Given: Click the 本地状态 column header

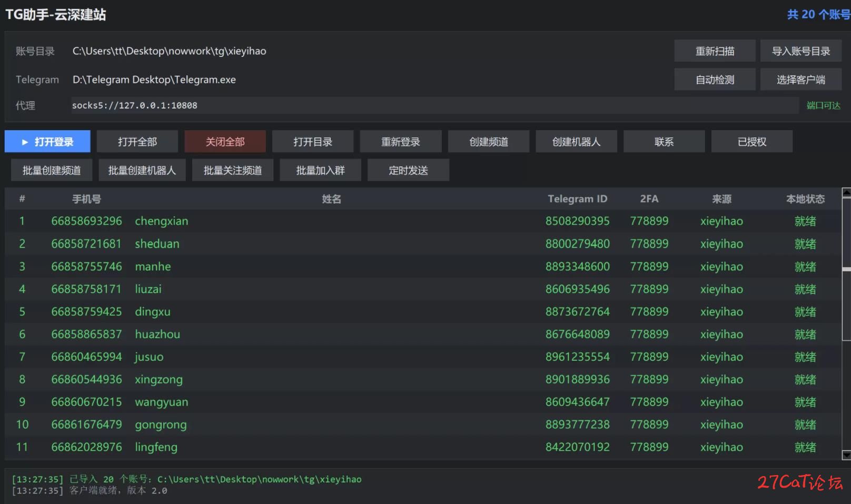Looking at the screenshot, I should [805, 199].
